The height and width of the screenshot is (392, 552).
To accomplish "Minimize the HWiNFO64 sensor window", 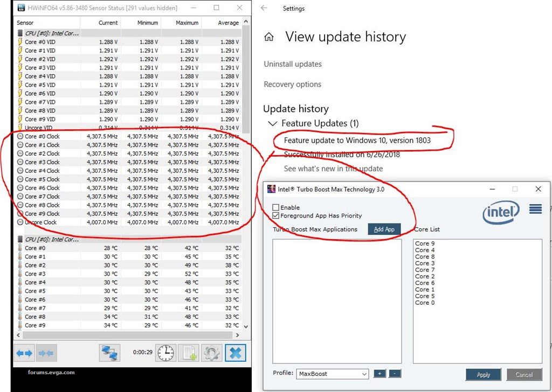I will point(193,8).
